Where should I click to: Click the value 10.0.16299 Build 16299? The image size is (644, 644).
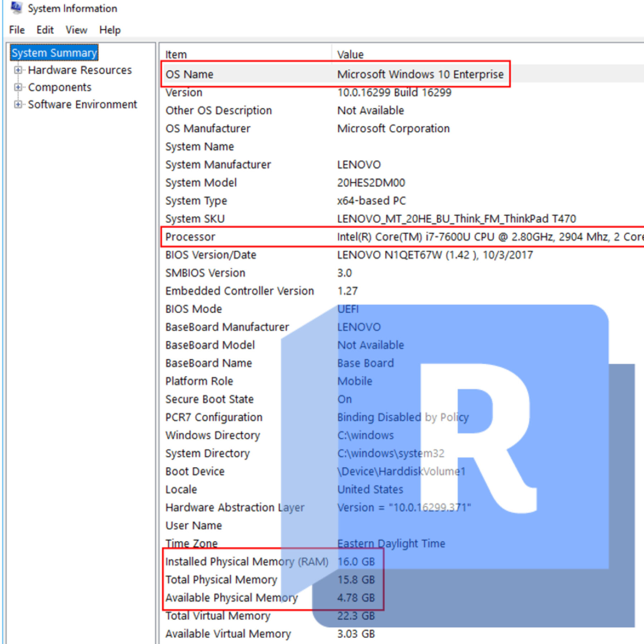[x=394, y=92]
